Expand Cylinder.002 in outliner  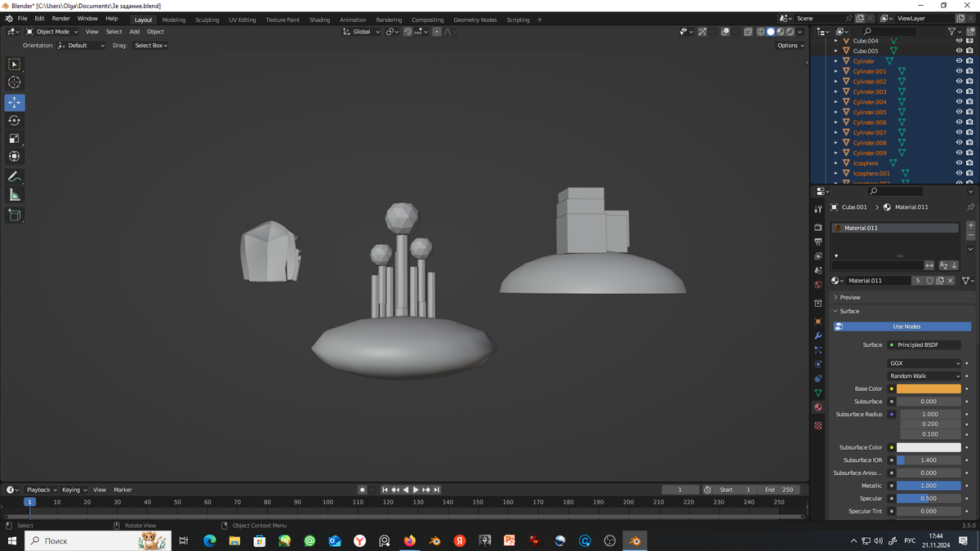pos(835,82)
